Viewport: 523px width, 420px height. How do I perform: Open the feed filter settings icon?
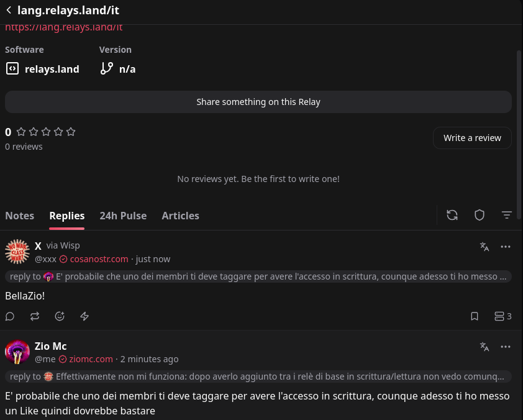point(507,215)
